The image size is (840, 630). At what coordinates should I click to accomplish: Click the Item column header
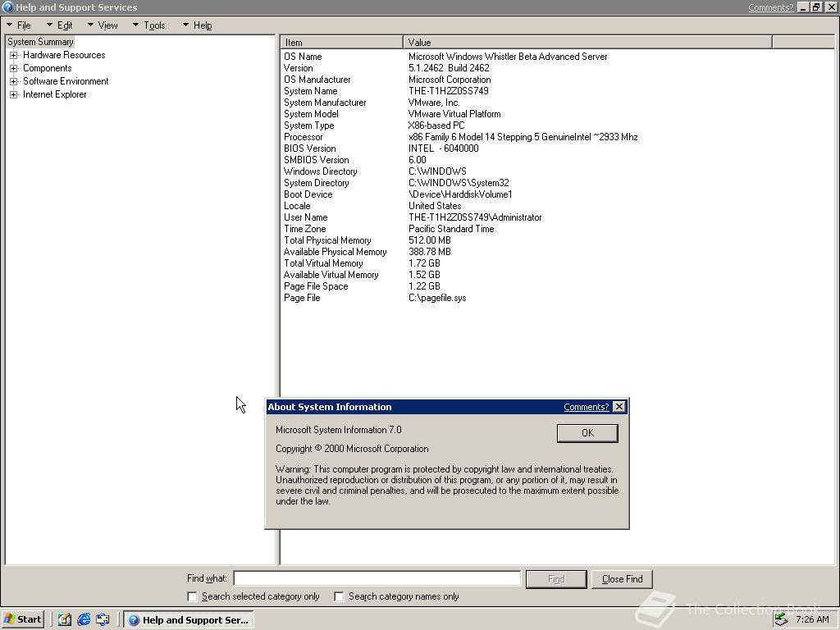pos(341,43)
